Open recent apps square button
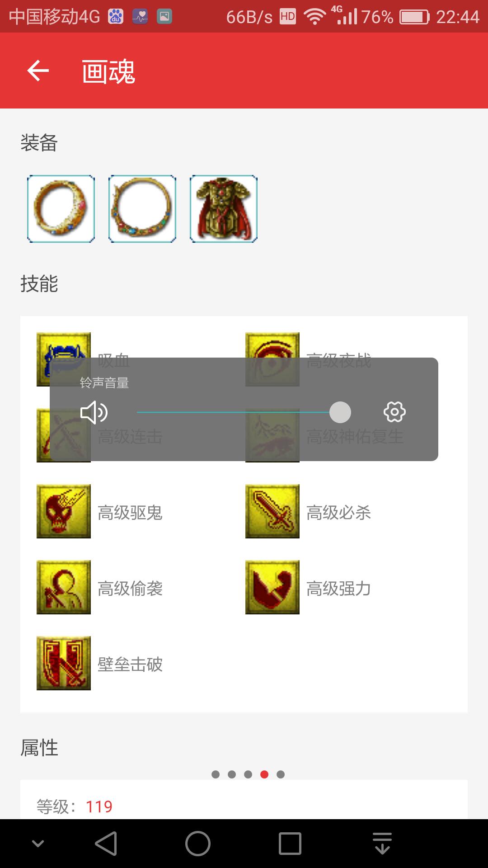Image resolution: width=488 pixels, height=868 pixels. 290,844
